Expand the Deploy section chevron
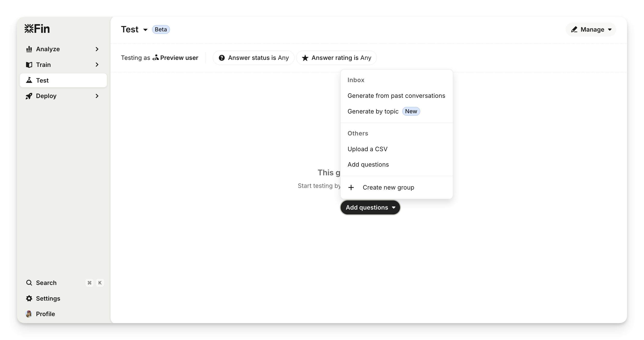The image size is (644, 340). tap(97, 96)
